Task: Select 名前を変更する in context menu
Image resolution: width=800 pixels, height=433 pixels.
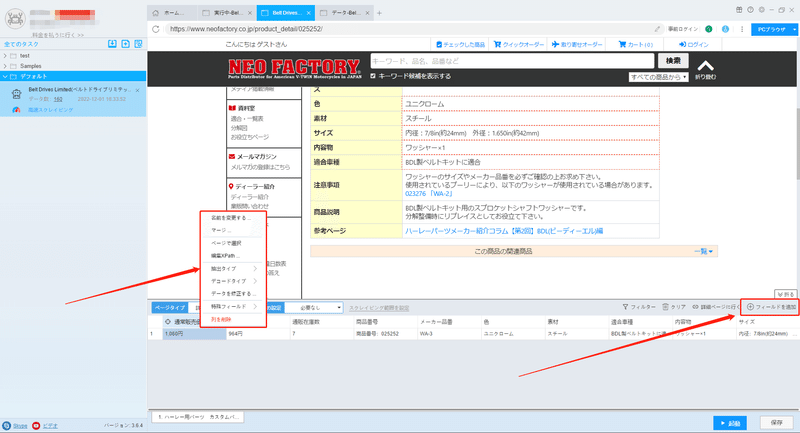Action: [231, 218]
